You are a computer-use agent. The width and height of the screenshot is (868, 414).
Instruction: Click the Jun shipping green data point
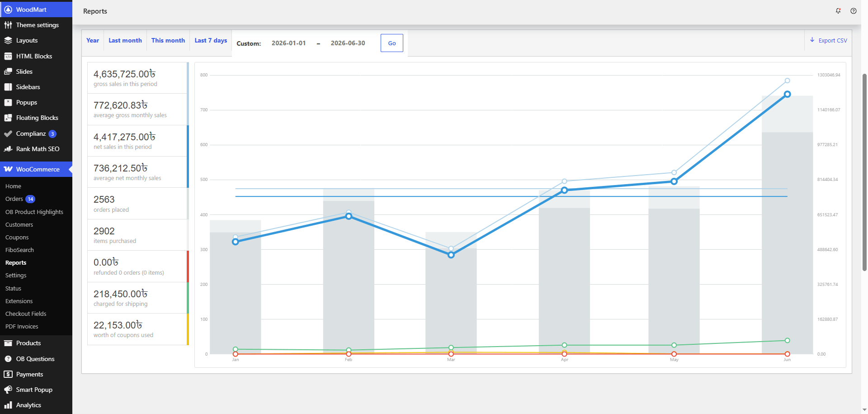787,340
